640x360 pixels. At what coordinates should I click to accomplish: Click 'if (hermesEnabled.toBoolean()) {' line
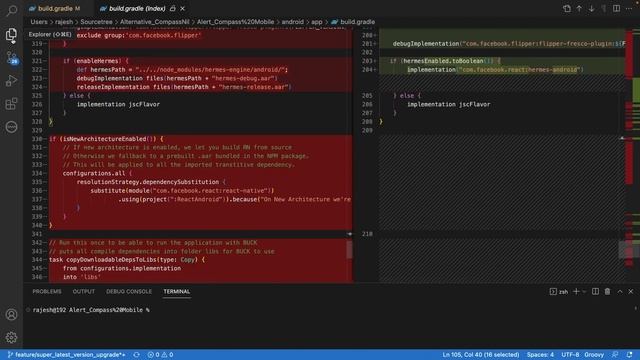tap(445, 61)
